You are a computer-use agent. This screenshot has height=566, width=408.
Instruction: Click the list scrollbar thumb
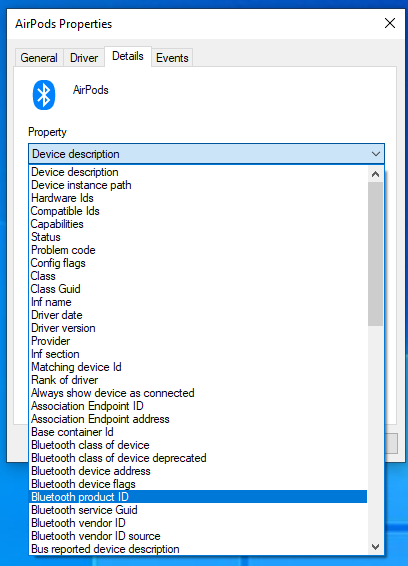pyautogui.click(x=376, y=254)
